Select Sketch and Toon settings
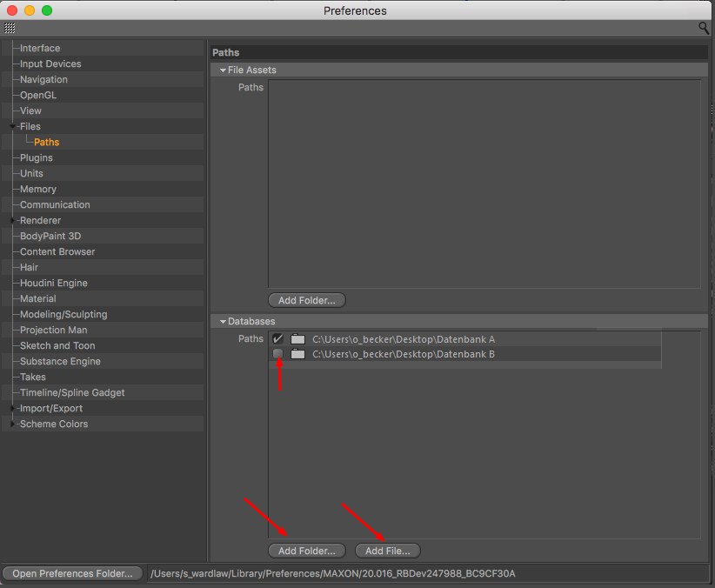715x588 pixels. (57, 346)
